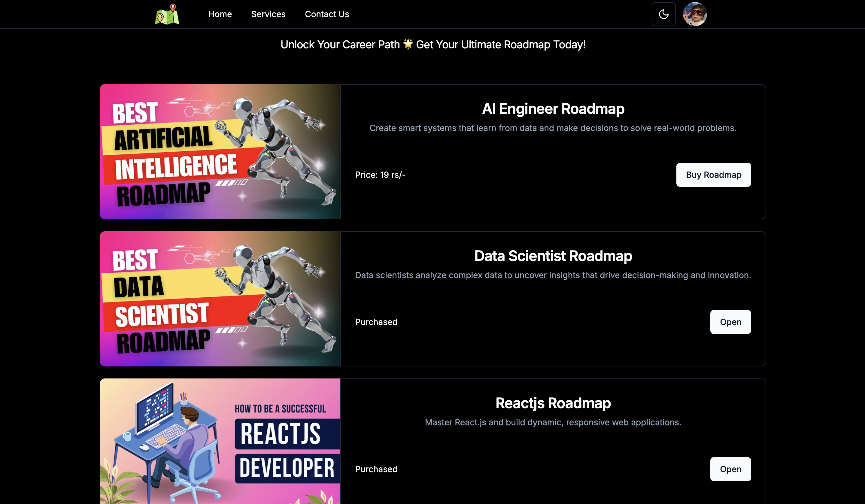
Task: Open the Contact Us page
Action: tap(327, 14)
